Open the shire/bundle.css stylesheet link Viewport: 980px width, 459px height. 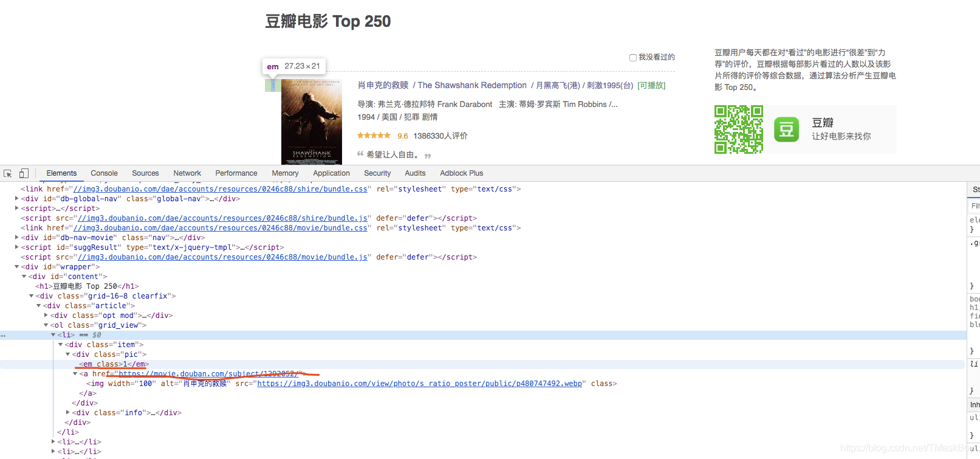click(x=221, y=189)
